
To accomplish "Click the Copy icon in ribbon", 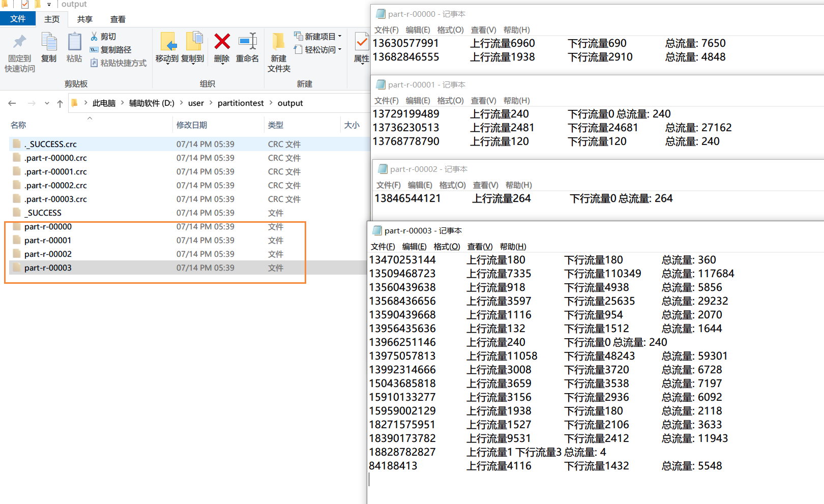I will tap(49, 42).
